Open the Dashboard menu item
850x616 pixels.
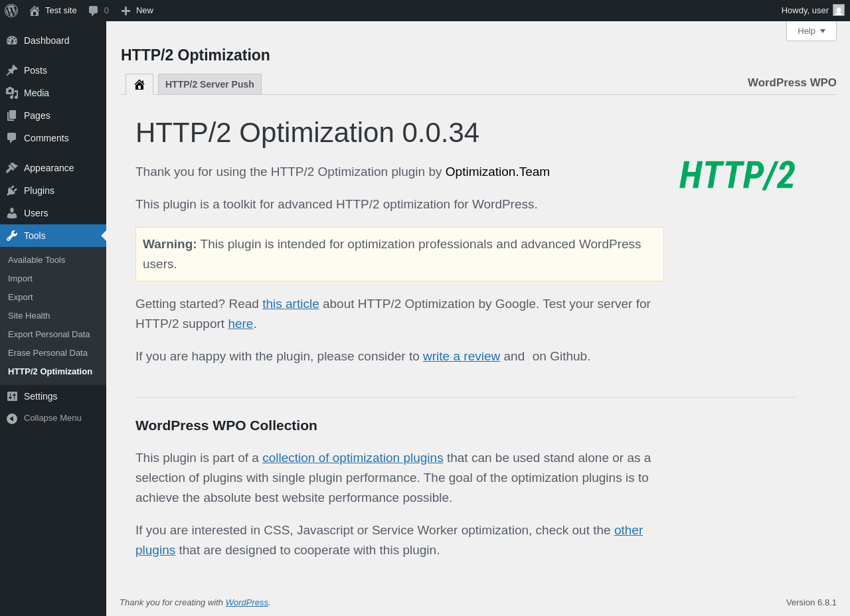[46, 40]
